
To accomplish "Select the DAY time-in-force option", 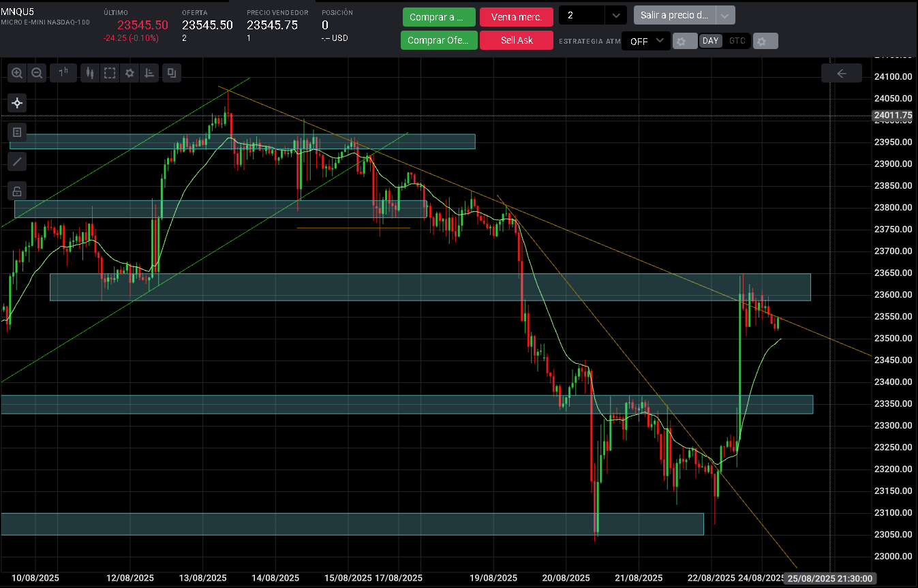I will tap(710, 41).
